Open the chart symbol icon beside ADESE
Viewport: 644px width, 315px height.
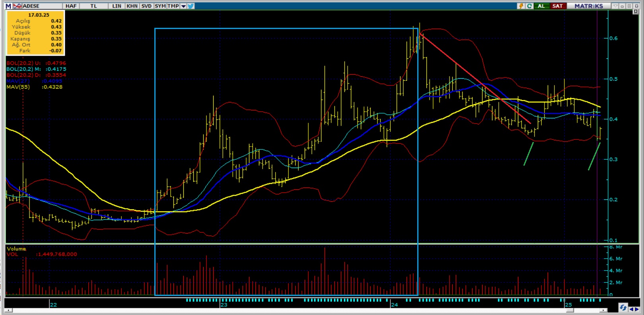click(18, 6)
